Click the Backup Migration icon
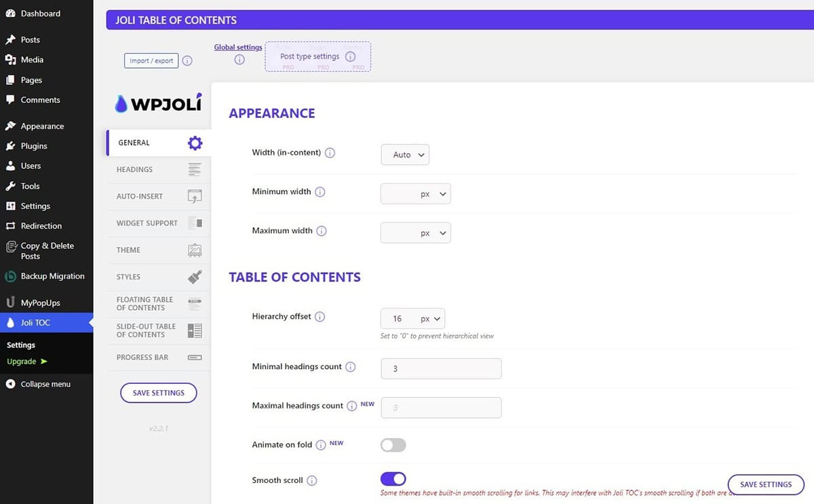This screenshot has height=504, width=814. click(10, 276)
